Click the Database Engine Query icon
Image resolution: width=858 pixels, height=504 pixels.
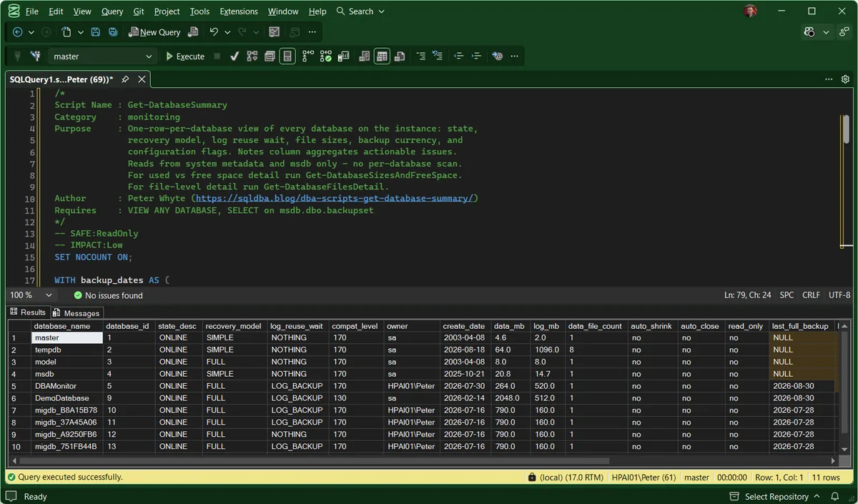point(193,32)
